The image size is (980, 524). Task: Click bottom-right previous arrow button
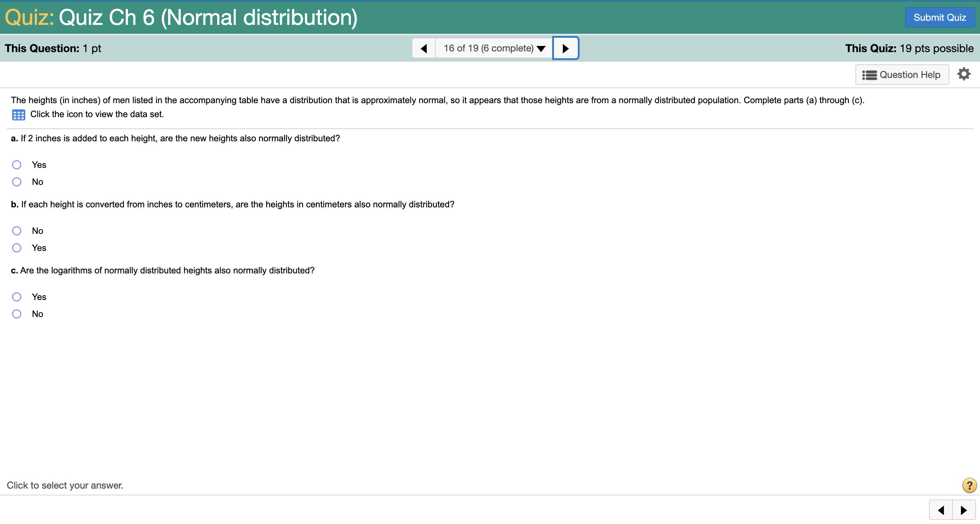click(x=941, y=510)
